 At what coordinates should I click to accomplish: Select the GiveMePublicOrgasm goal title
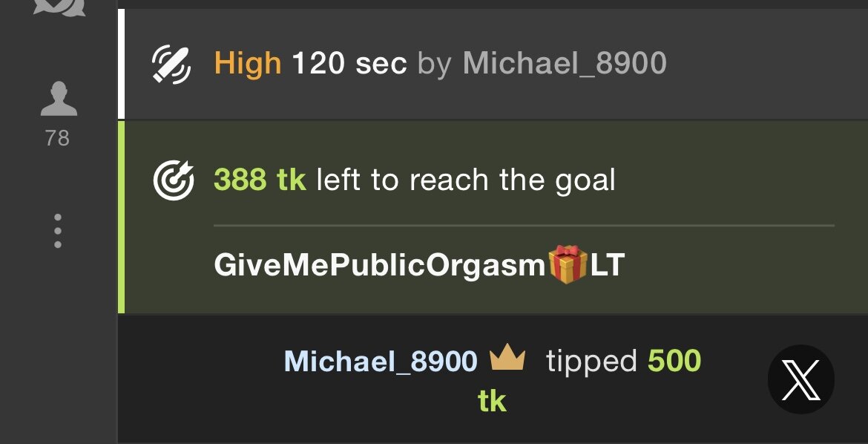pyautogui.click(x=381, y=266)
